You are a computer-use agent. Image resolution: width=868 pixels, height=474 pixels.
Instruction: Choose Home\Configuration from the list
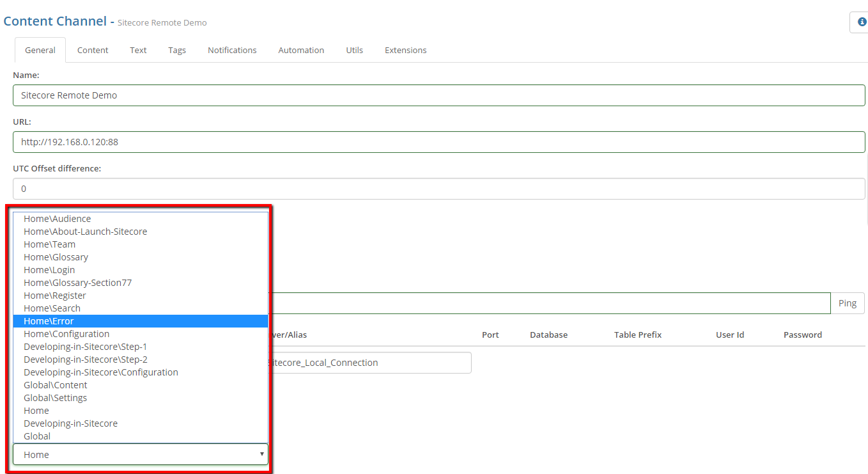click(x=141, y=334)
